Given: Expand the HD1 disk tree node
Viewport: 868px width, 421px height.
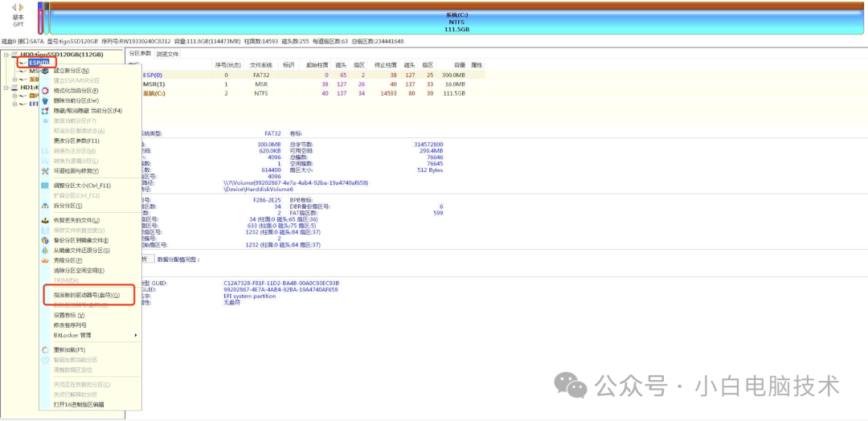Looking at the screenshot, I should pos(6,88).
